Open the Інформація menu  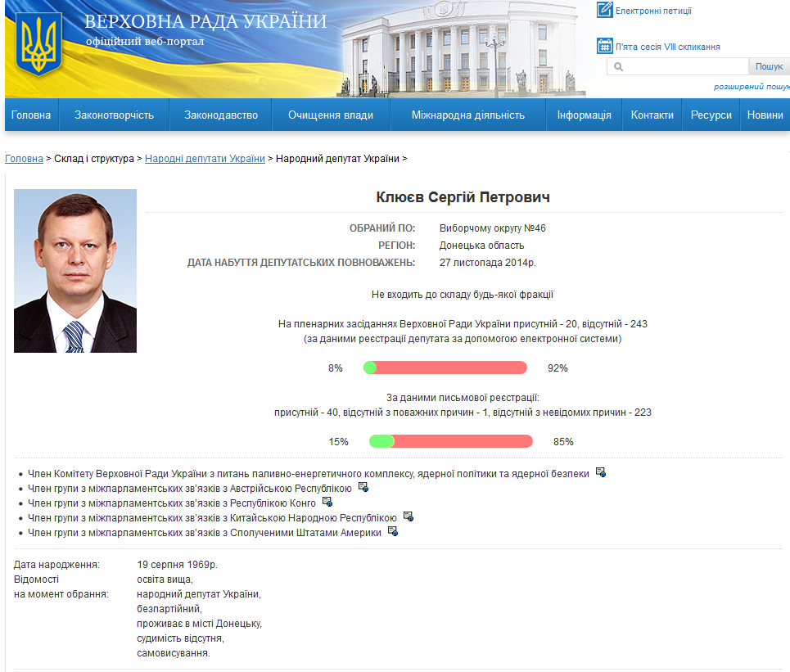coord(584,115)
